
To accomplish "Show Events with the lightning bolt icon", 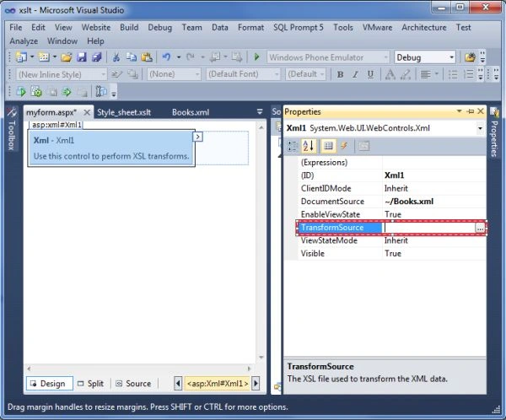I will [344, 146].
